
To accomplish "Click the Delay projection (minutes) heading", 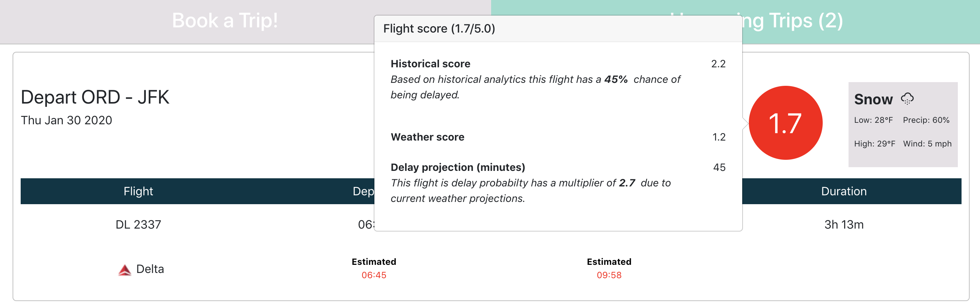I will [458, 167].
